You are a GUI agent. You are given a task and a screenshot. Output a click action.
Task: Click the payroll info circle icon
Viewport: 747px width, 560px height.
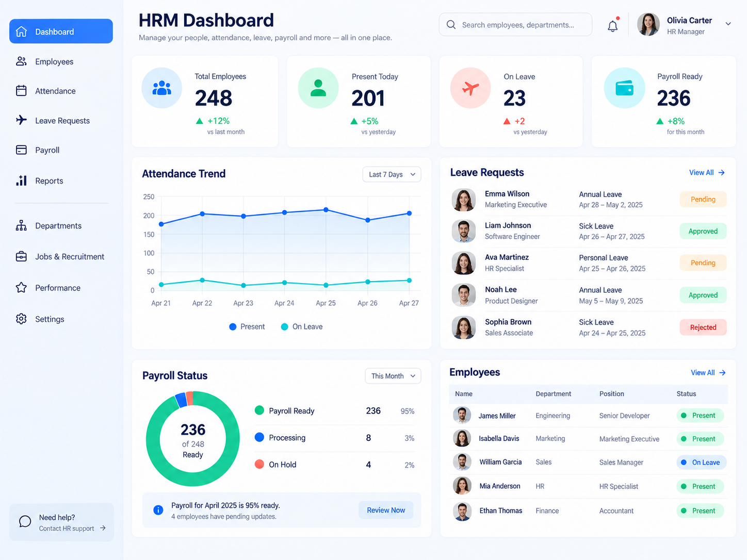158,510
